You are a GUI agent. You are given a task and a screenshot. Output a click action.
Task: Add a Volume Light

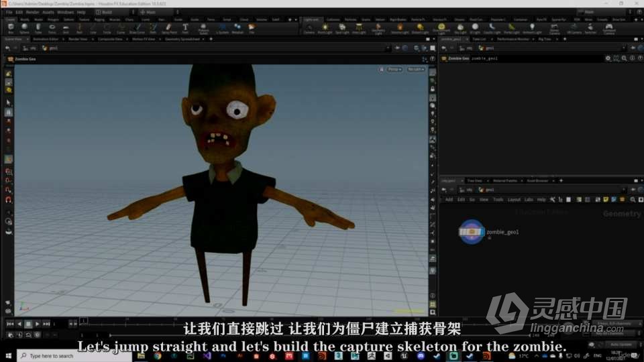click(400, 28)
